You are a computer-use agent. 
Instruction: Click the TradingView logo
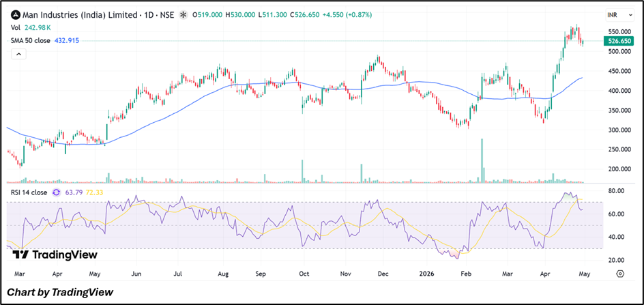point(55,255)
